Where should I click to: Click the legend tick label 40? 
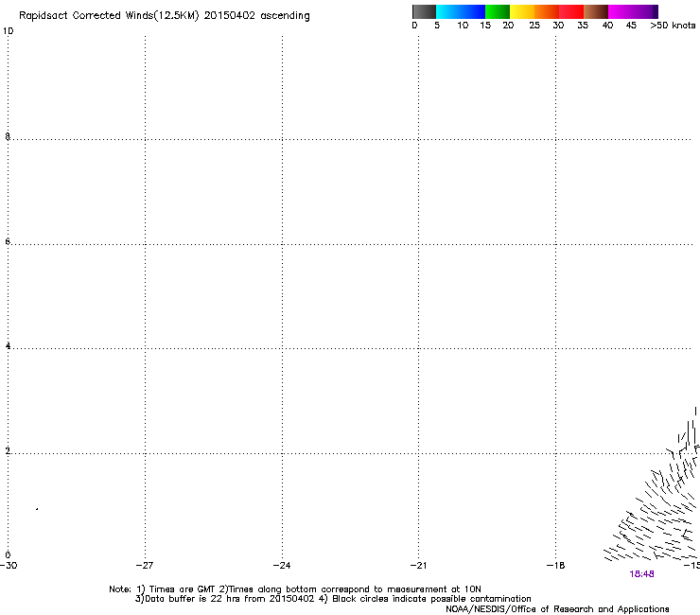[607, 26]
